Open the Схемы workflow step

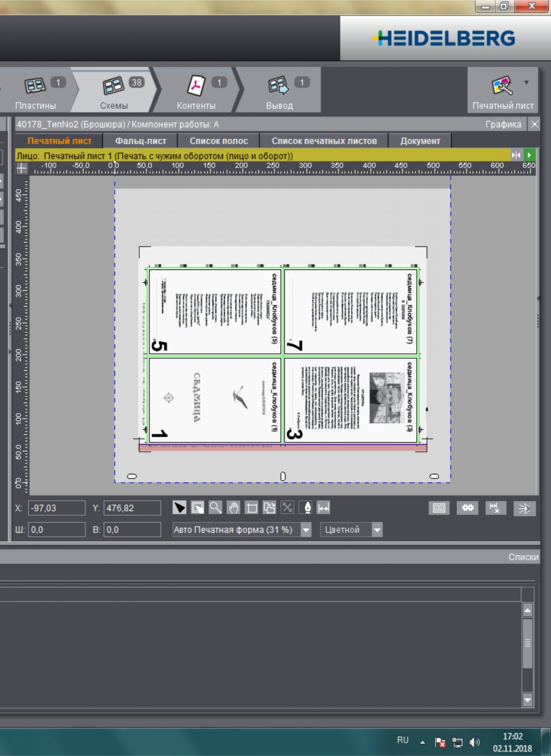pyautogui.click(x=115, y=91)
